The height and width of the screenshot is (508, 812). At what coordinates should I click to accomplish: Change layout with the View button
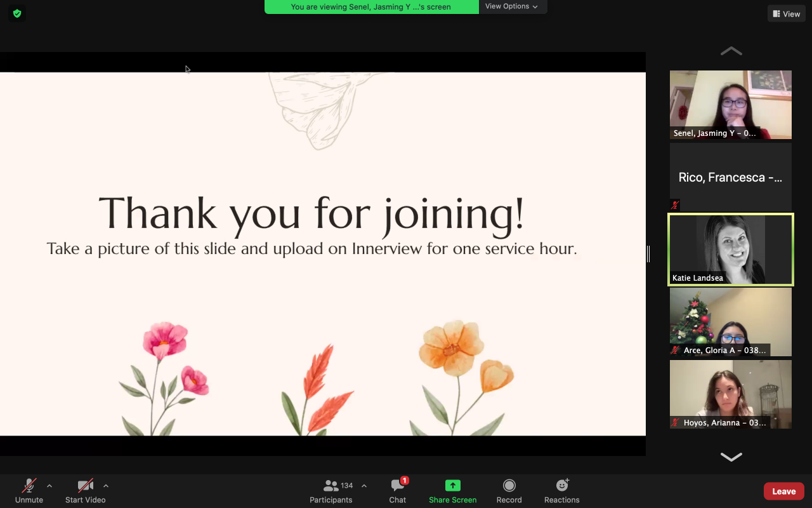[x=787, y=14]
